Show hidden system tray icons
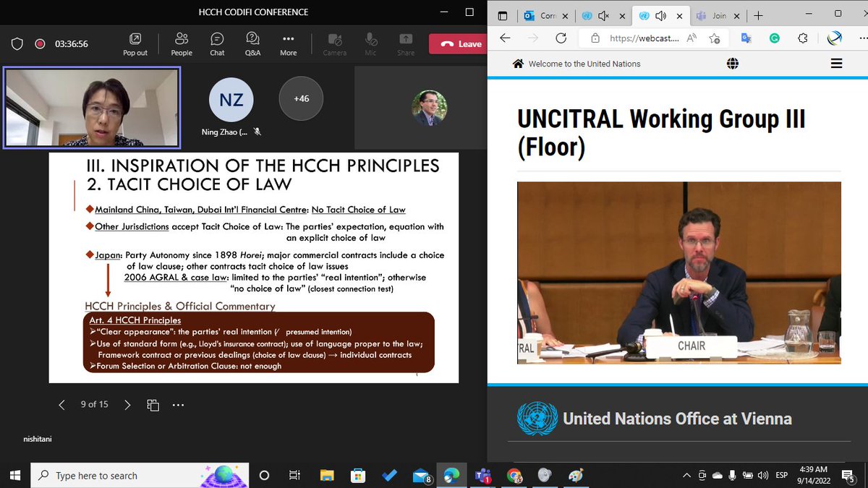Screen dimensions: 868x488 coord(686,475)
